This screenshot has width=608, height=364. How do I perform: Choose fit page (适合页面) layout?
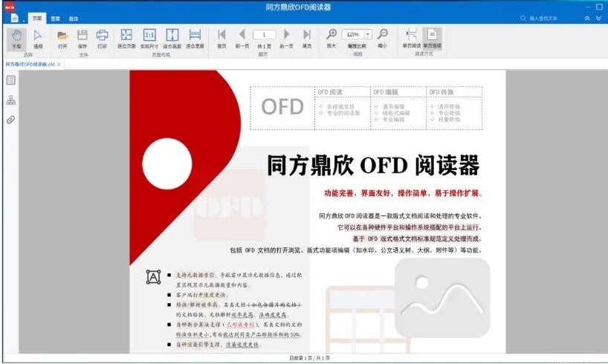[126, 39]
